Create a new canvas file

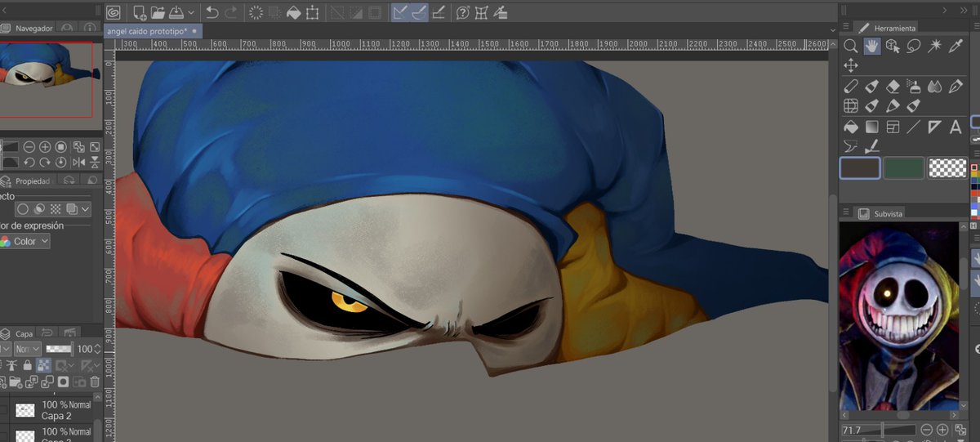(x=139, y=12)
